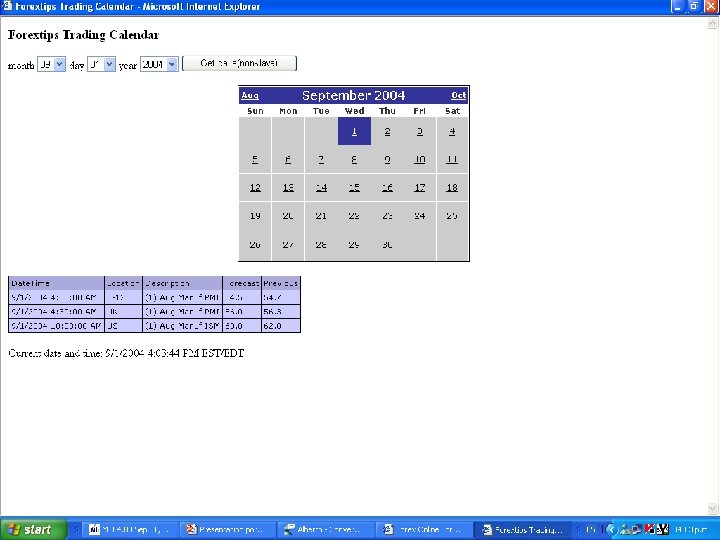The height and width of the screenshot is (540, 720).
Task: Select September 14 in calendar
Action: click(321, 187)
